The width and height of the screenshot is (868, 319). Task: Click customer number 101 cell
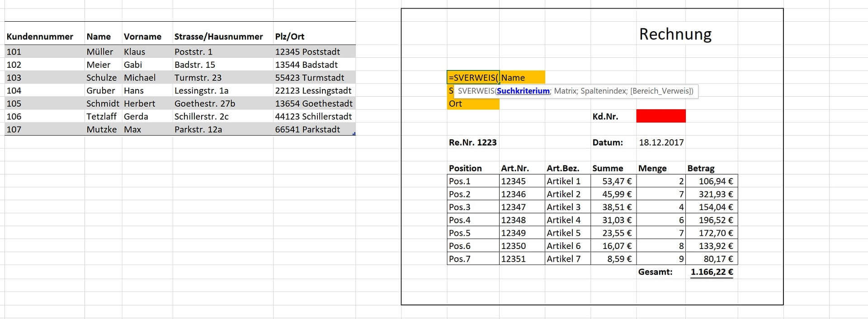pos(44,52)
